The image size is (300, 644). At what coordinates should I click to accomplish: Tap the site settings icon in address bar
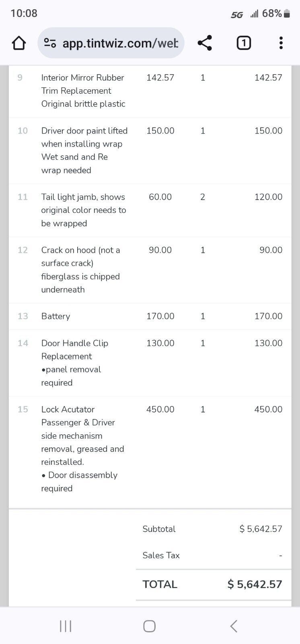(50, 43)
